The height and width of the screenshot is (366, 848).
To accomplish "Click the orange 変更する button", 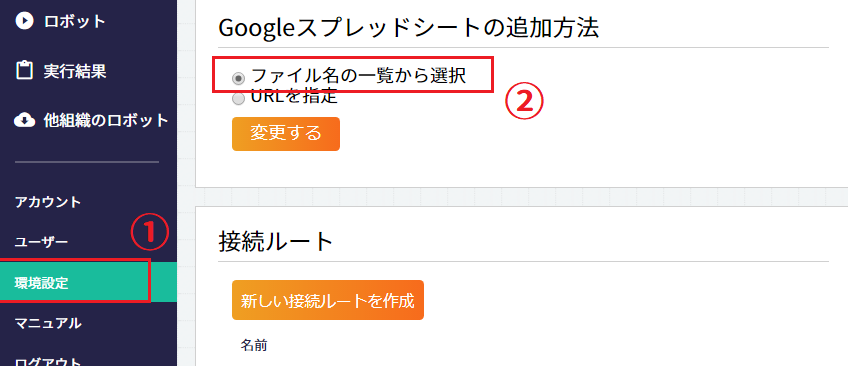I will [x=286, y=134].
